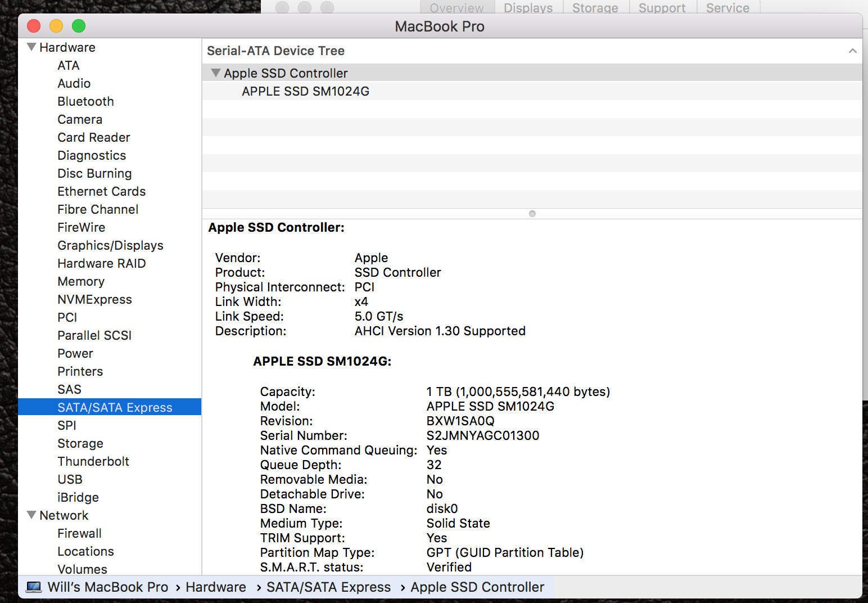Select Memory in the sidebar

(81, 281)
